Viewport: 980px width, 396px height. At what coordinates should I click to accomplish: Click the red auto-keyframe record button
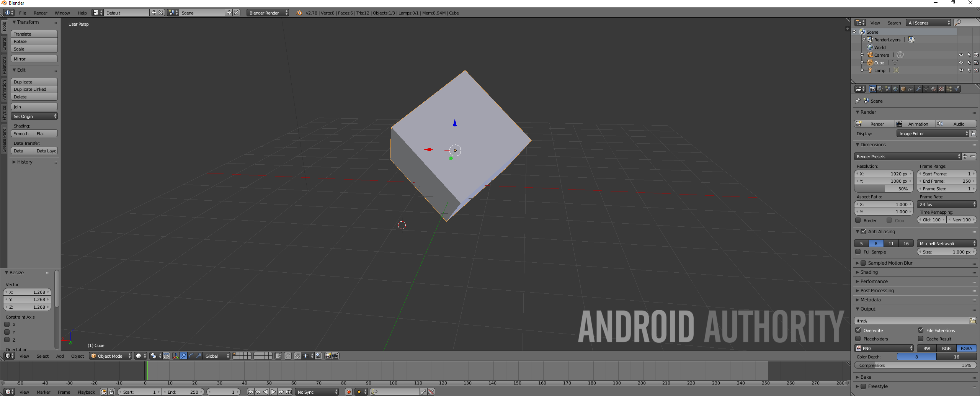[348, 392]
